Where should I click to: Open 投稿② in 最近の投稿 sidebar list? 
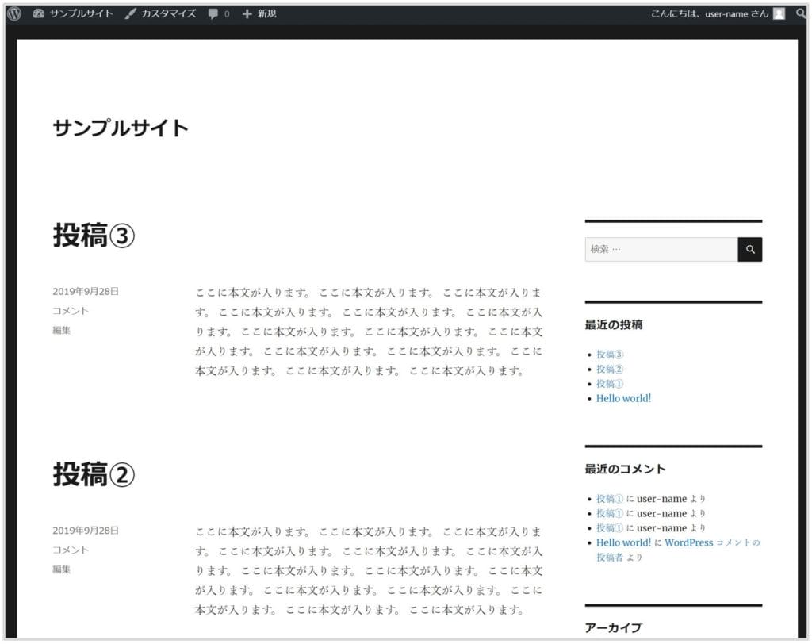click(610, 369)
